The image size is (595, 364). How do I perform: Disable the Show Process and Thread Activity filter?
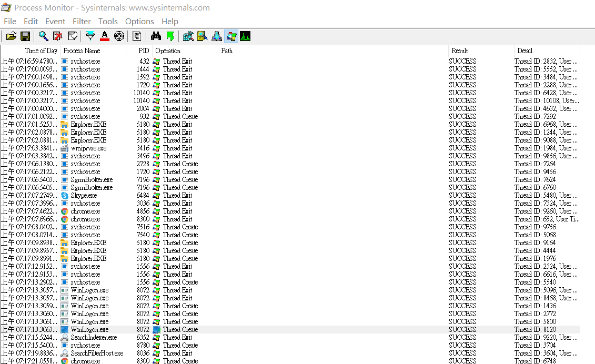tap(231, 36)
